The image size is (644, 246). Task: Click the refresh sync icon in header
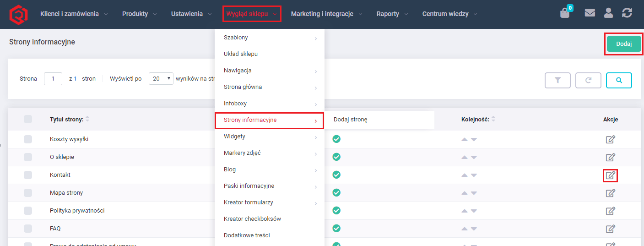[627, 13]
